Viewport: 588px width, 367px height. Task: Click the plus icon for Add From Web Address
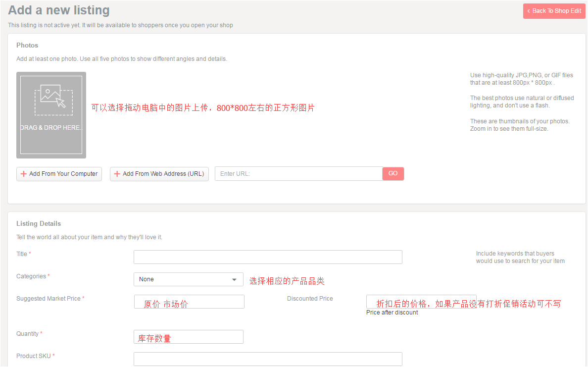click(x=117, y=174)
